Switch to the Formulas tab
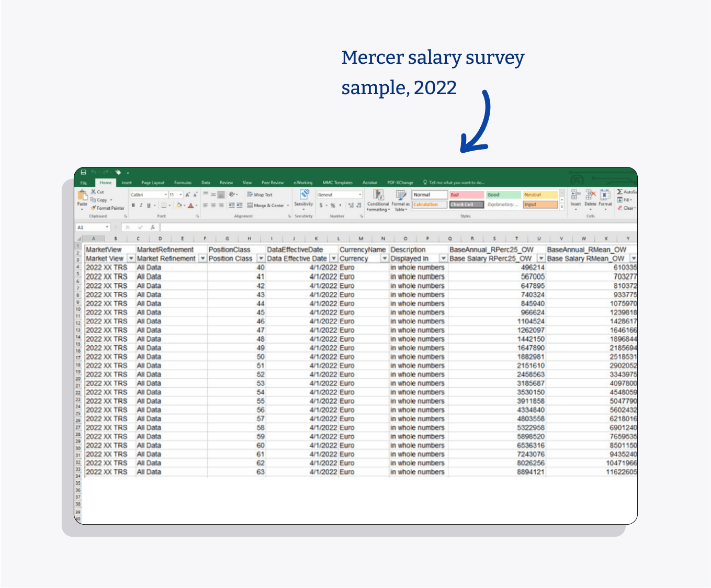711x588 pixels. (183, 183)
